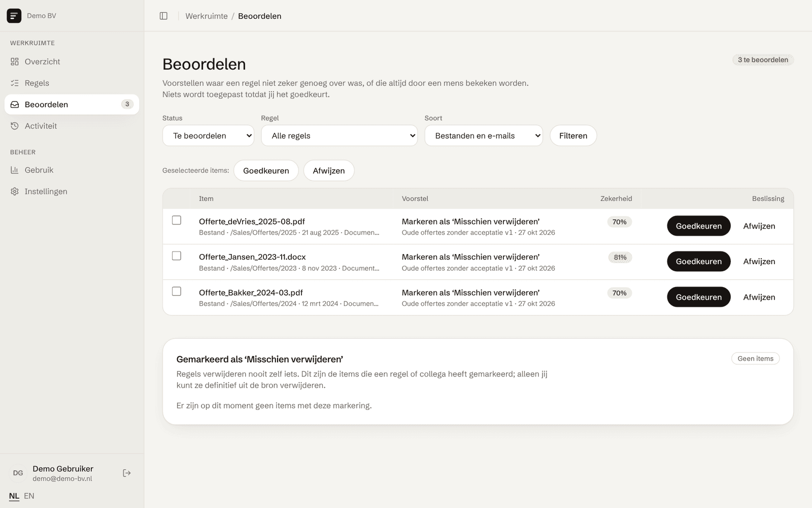Select checkbox for Offerte_Jansen_2023-11.docx
The width and height of the screenshot is (812, 508).
point(177,256)
